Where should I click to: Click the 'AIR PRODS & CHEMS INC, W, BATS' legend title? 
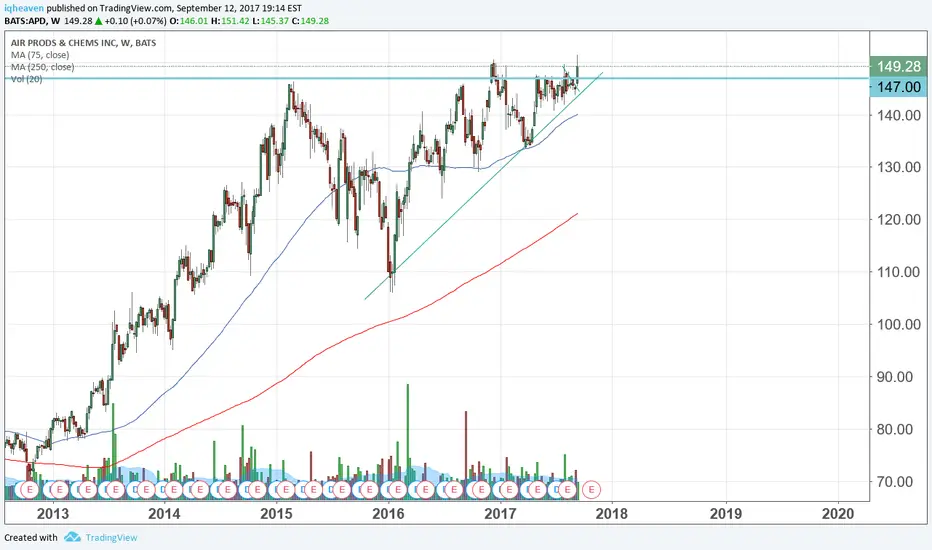click(83, 43)
